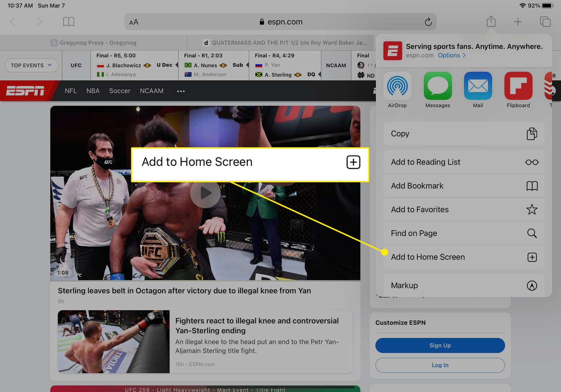The width and height of the screenshot is (561, 392).
Task: Open the bookmarks book icon in toolbar
Action: pyautogui.click(x=69, y=22)
